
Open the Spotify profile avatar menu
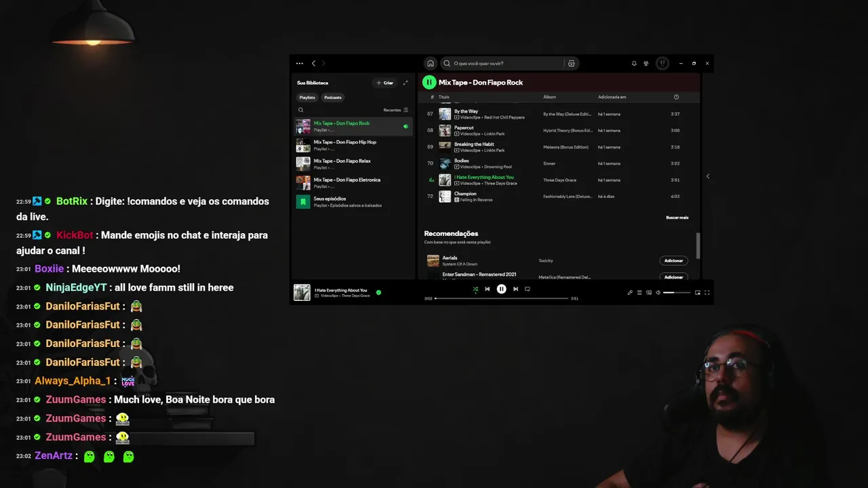(x=663, y=63)
